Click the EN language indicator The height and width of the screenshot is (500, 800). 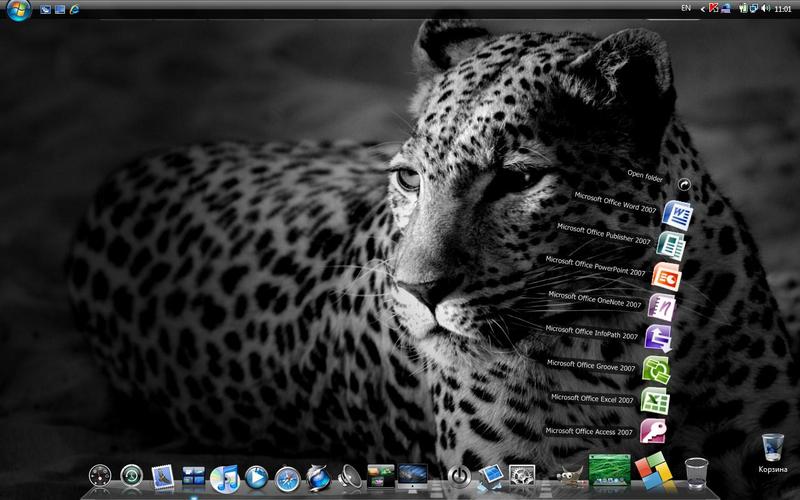tap(685, 8)
